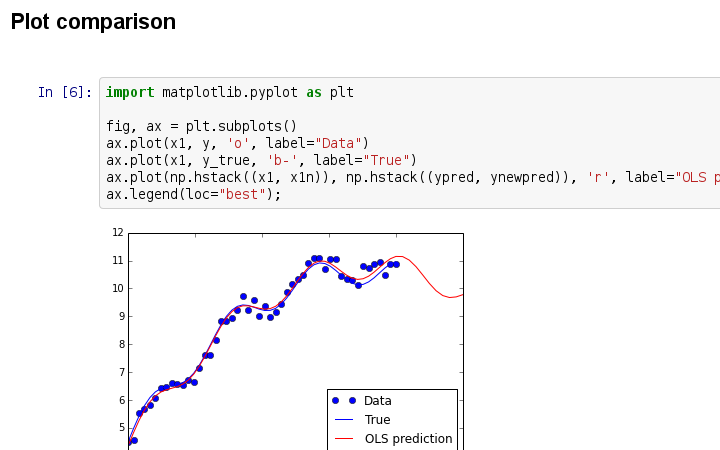Select the In [6] cell prompt
This screenshot has height=450, width=720.
[64, 92]
